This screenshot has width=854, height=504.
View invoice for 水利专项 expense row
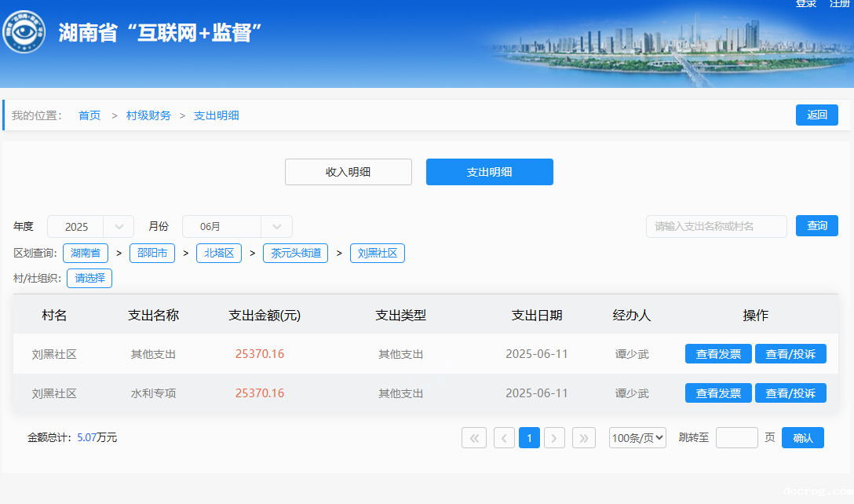tap(718, 393)
